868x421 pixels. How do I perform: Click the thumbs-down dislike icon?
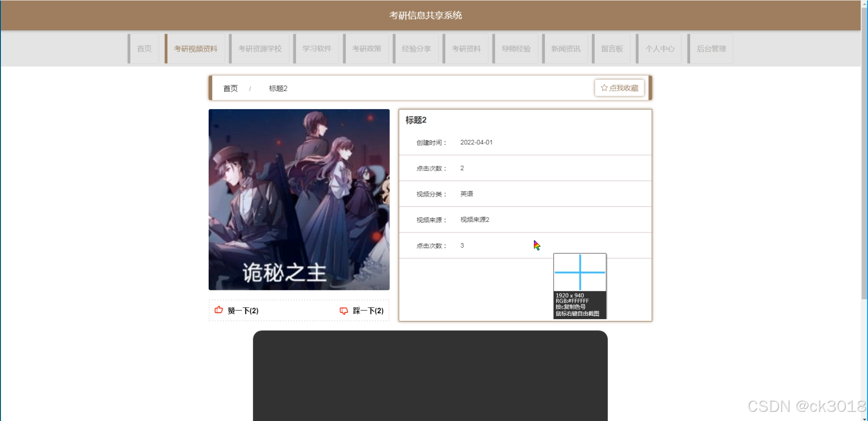pyautogui.click(x=343, y=310)
